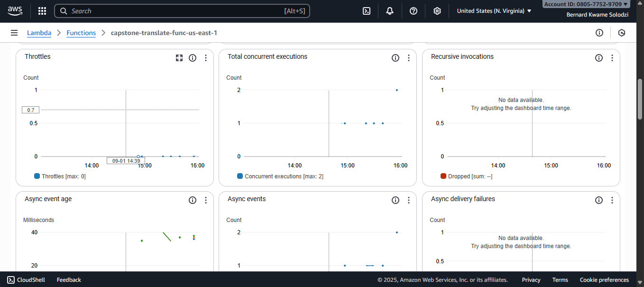Toggle the Concurrent executions legend series
This screenshot has width=644, height=287.
tap(240, 176)
